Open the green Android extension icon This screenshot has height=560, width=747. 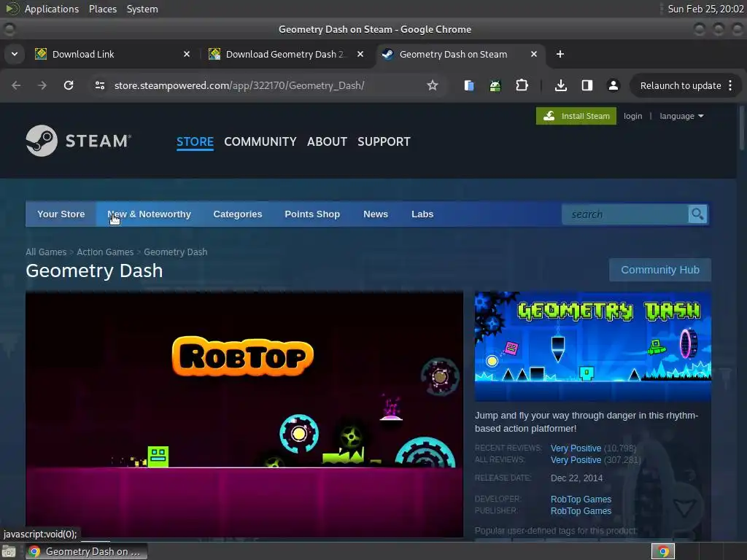[495, 85]
